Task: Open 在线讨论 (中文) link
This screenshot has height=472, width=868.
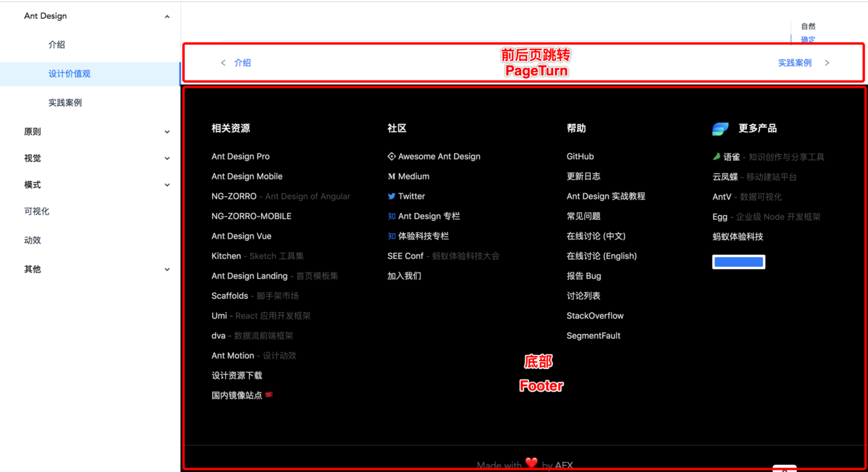Action: [x=596, y=236]
